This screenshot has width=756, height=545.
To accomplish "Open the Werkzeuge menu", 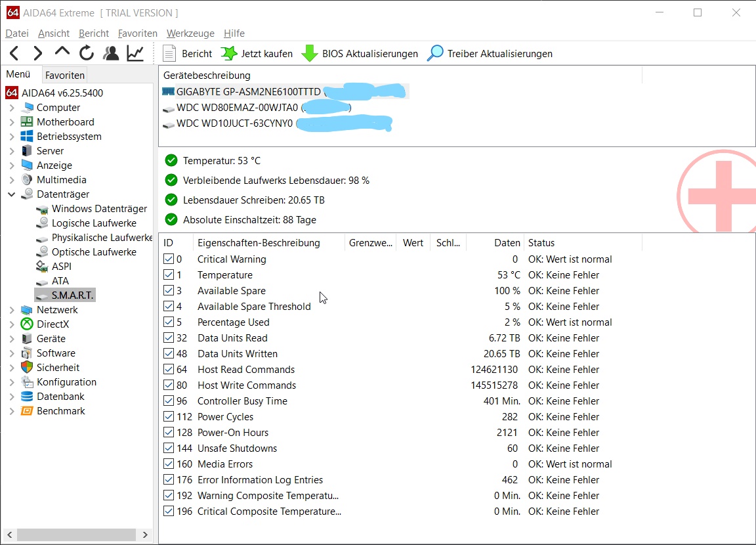I will [190, 33].
